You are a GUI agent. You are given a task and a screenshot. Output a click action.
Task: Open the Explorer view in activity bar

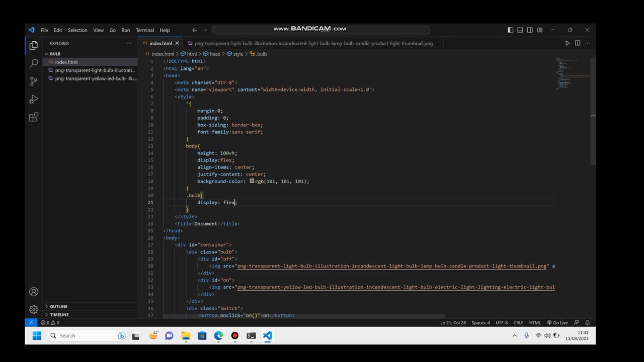(x=34, y=46)
